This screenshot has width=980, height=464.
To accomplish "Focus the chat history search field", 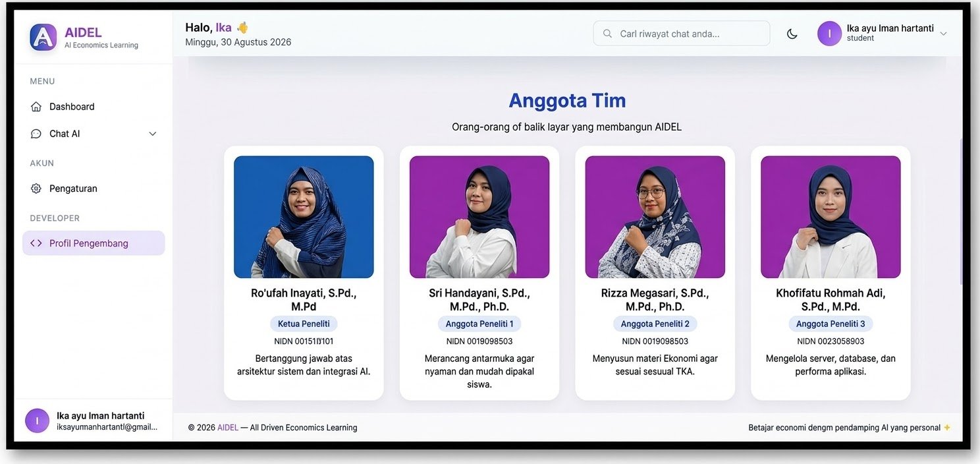I will point(682,34).
